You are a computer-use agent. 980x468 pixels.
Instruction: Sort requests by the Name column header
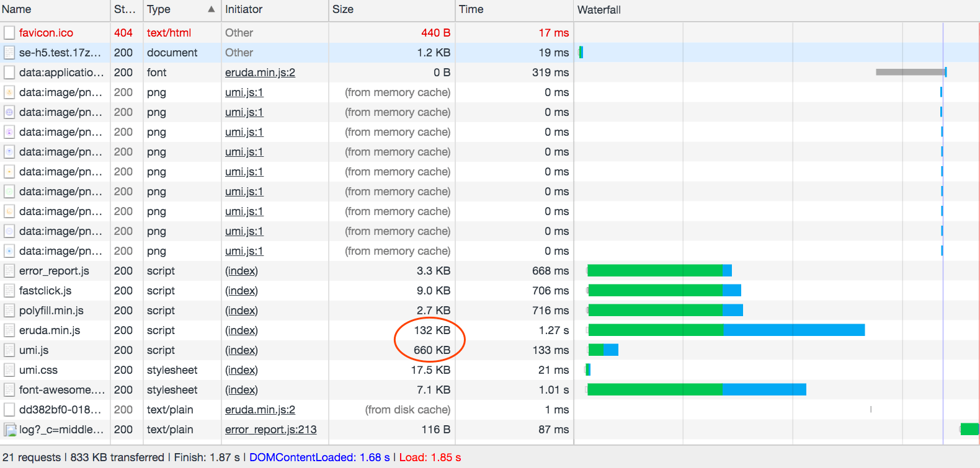55,10
